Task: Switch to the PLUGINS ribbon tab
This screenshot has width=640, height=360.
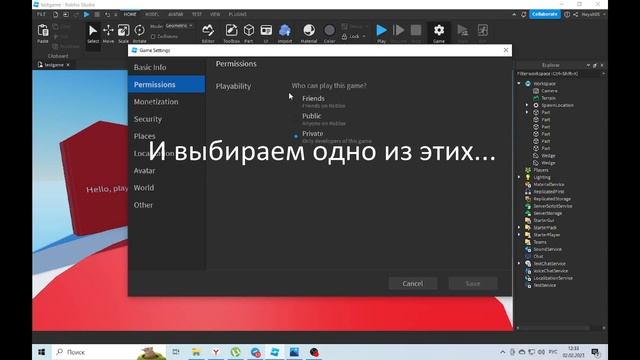Action: tap(238, 14)
